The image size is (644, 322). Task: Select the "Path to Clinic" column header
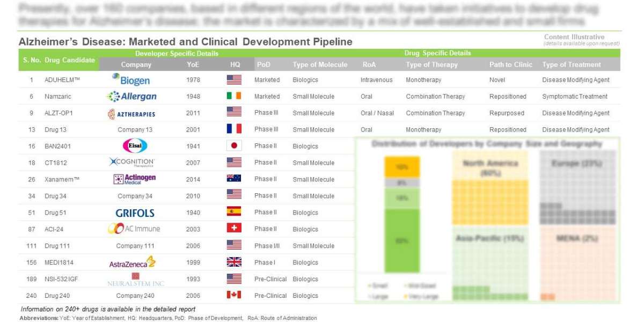[x=511, y=64]
